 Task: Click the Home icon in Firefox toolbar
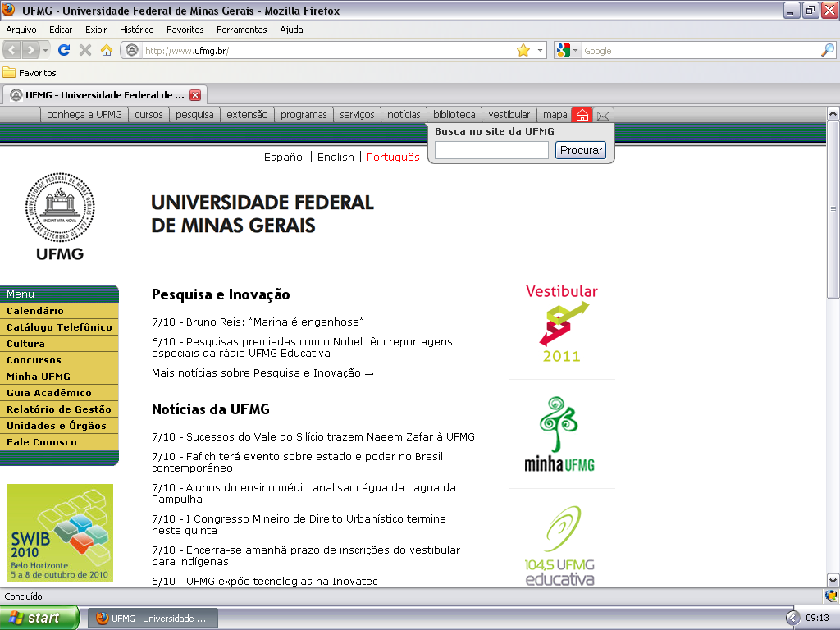tap(106, 50)
